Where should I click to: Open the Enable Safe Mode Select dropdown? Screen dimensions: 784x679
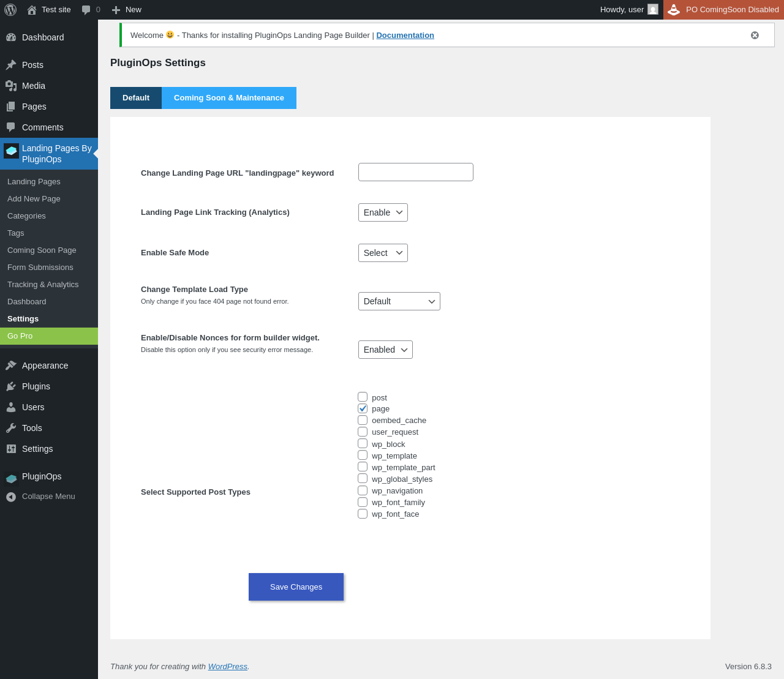(383, 253)
